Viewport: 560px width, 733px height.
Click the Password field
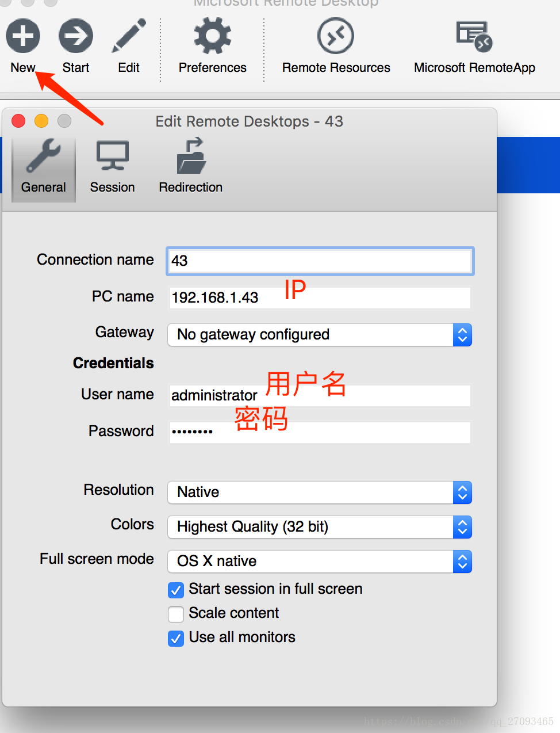pyautogui.click(x=320, y=433)
